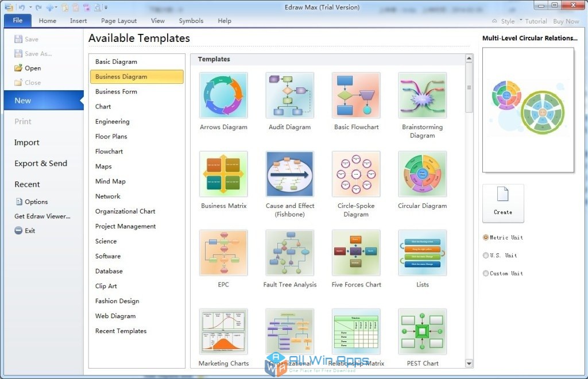Image resolution: width=588 pixels, height=379 pixels.
Task: Select the Metric Unit radio button
Action: pyautogui.click(x=486, y=237)
